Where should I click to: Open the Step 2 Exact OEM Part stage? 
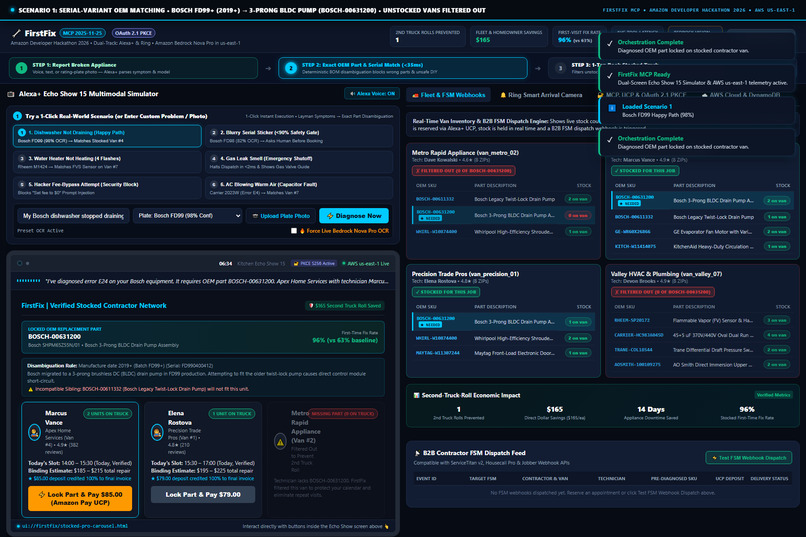point(403,68)
